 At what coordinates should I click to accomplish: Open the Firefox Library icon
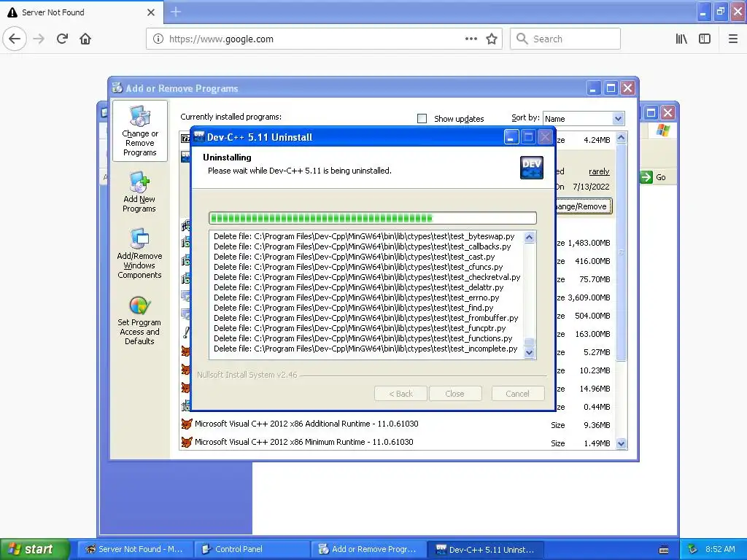681,39
